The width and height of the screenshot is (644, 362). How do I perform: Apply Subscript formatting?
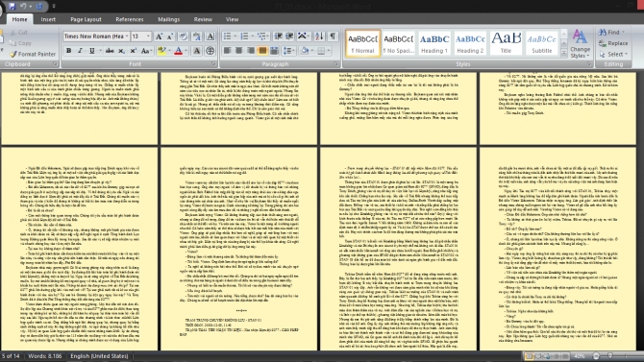click(x=121, y=51)
